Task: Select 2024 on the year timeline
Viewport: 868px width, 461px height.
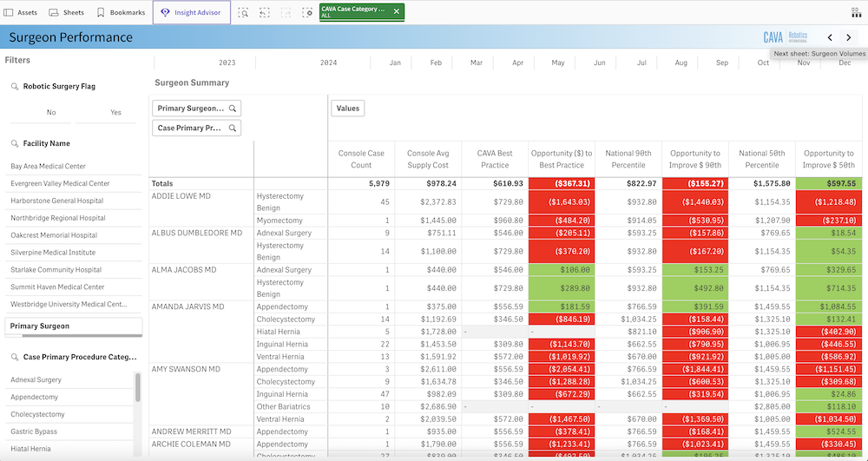Action: [x=328, y=63]
